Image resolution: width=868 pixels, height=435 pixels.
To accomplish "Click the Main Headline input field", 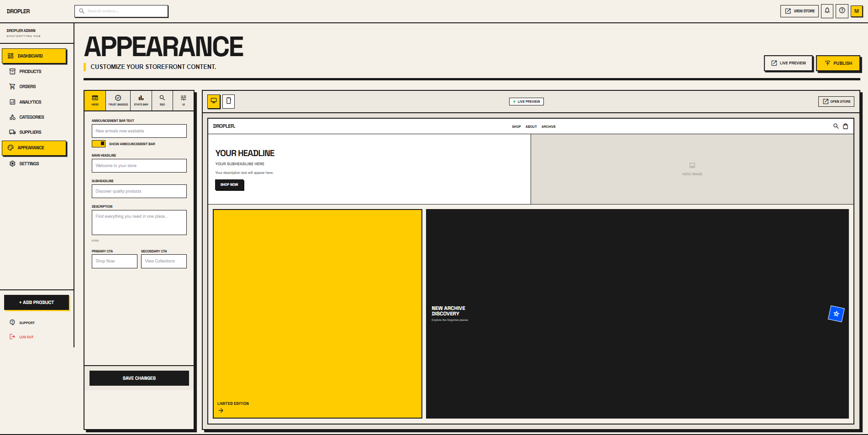I will pyautogui.click(x=139, y=165).
